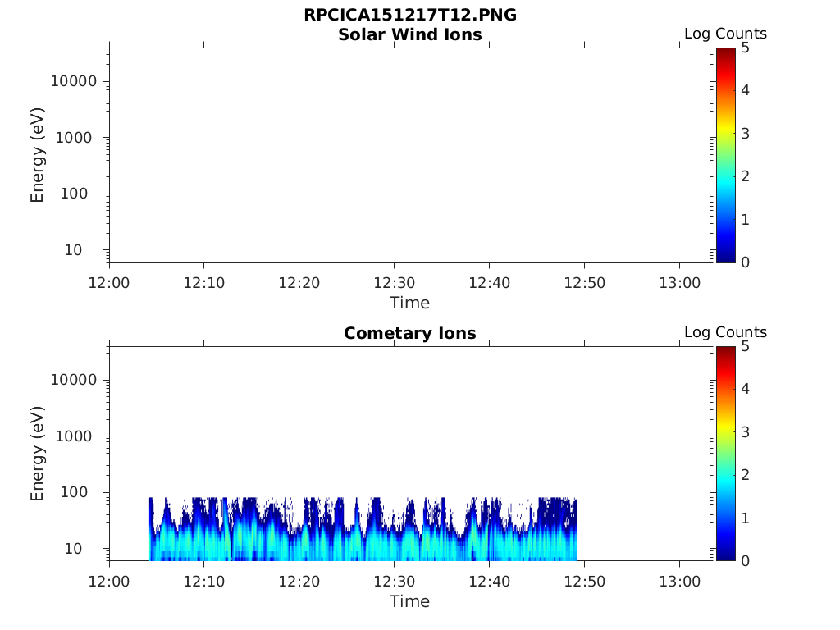Click colorbar value 3 in Cometary plot
The image size is (840, 630).
(745, 431)
